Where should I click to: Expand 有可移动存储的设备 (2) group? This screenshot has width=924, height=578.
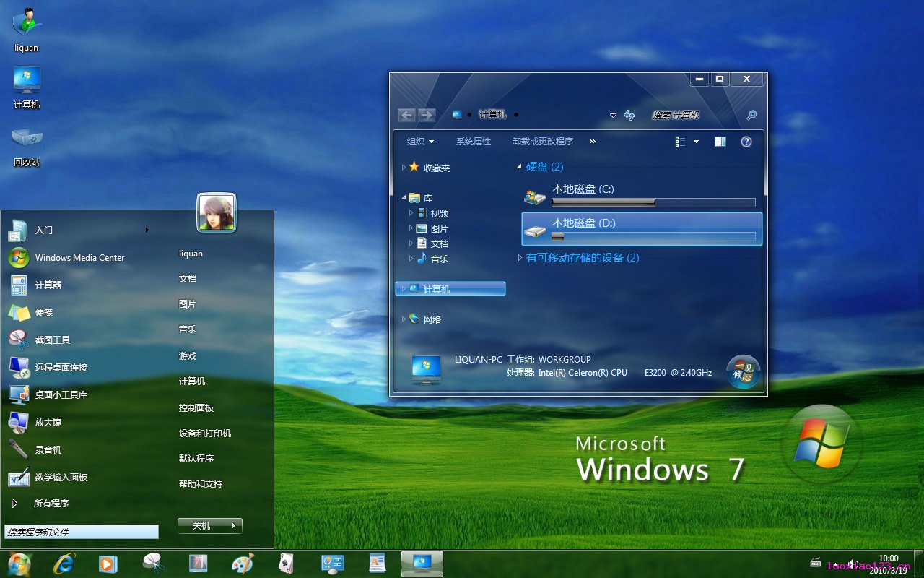coord(520,257)
